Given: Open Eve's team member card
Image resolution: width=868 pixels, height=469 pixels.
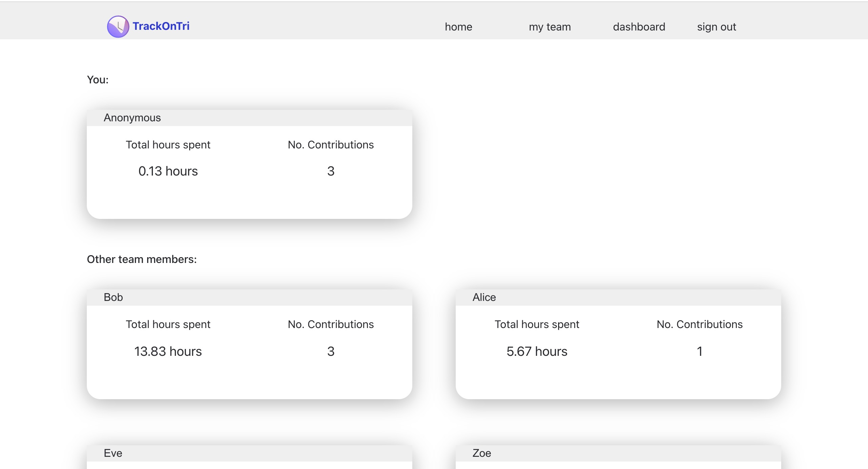Looking at the screenshot, I should (113, 453).
